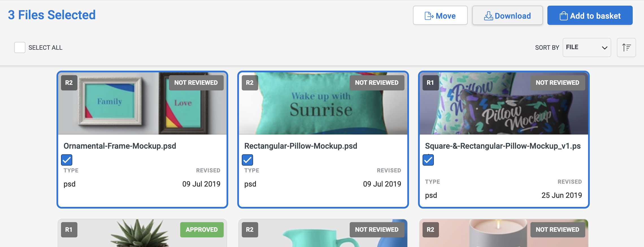Click the Rectangular-Pillow-Mockup.psd file name

click(x=301, y=146)
